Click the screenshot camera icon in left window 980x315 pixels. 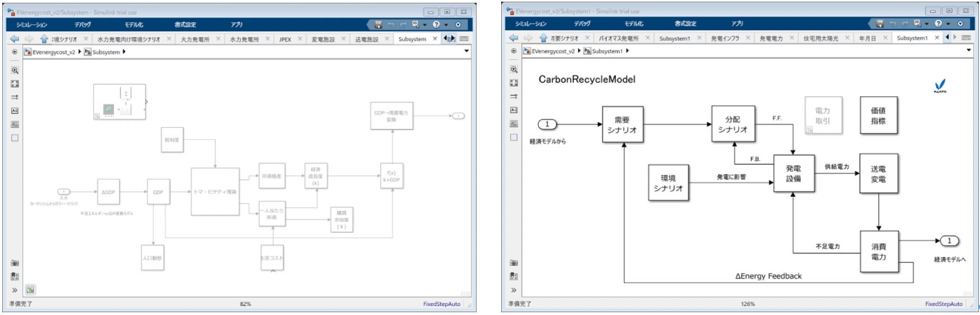coord(15,263)
